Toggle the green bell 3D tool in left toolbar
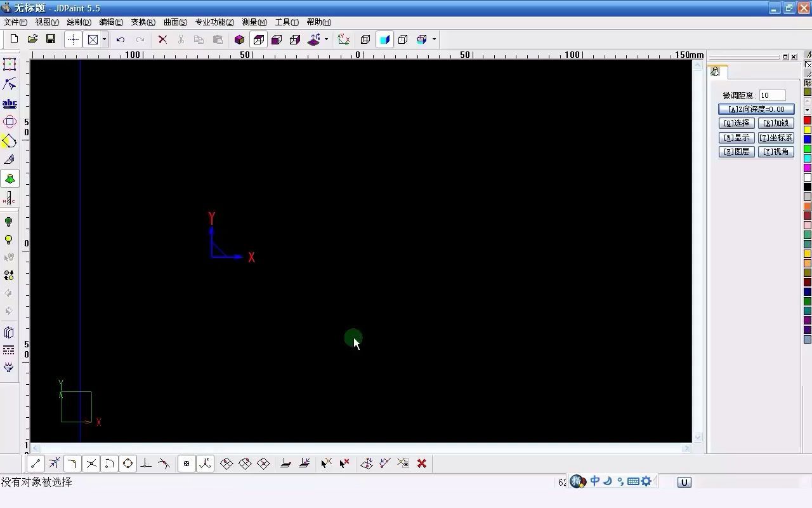 point(10,179)
